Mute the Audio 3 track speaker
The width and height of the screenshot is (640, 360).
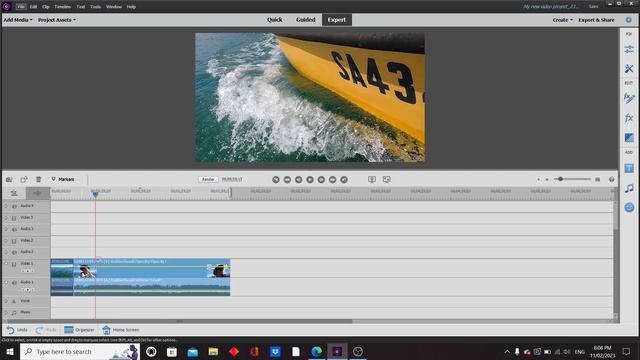14,229
